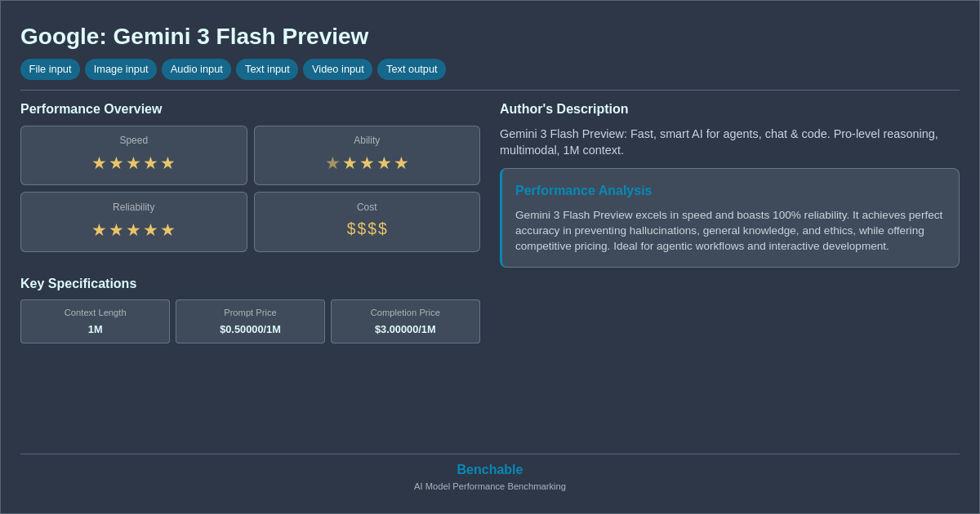980x514 pixels.
Task: Click the Context Length specification card
Action: (x=95, y=321)
